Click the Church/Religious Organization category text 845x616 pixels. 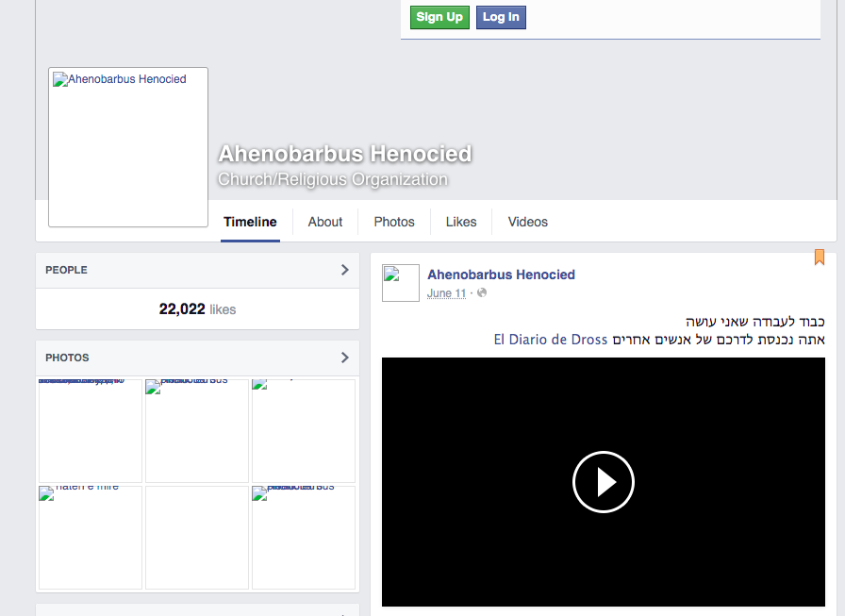[x=333, y=179]
